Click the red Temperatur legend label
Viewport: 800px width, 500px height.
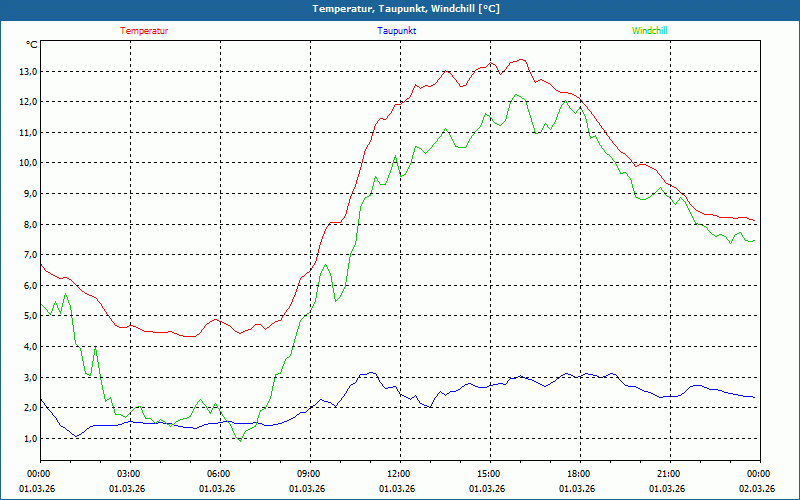[x=144, y=31]
